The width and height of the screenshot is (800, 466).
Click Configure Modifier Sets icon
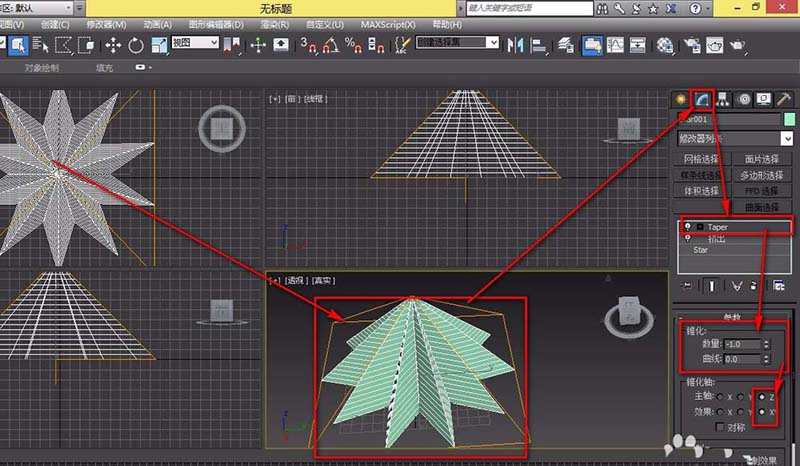[x=779, y=286]
